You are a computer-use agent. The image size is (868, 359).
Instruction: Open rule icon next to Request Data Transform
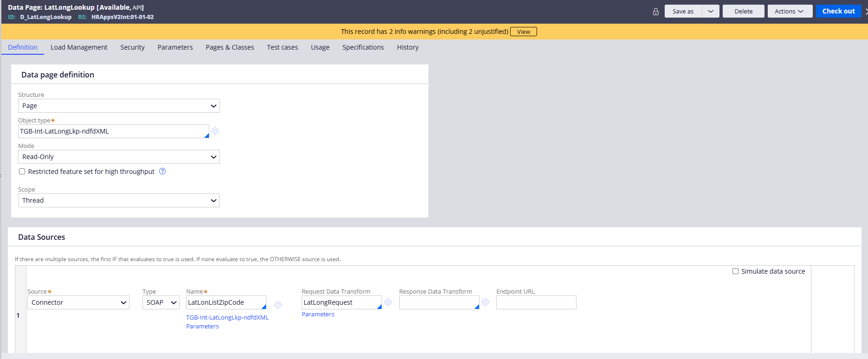(x=388, y=302)
